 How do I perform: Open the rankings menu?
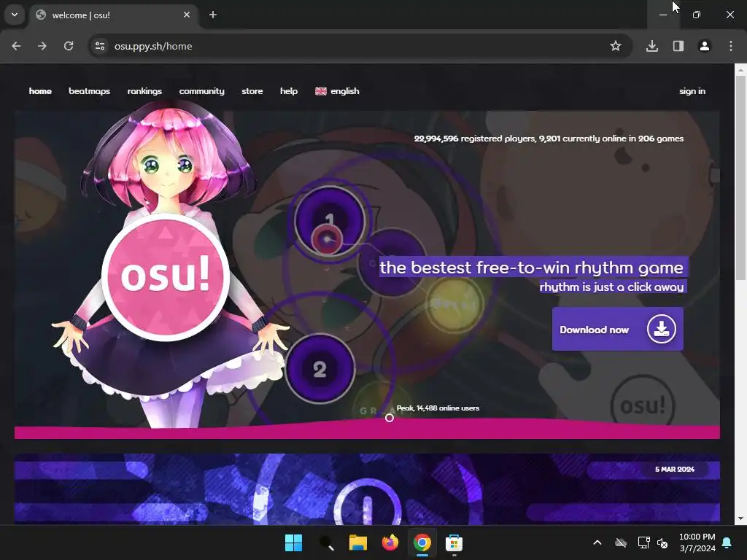(x=144, y=91)
